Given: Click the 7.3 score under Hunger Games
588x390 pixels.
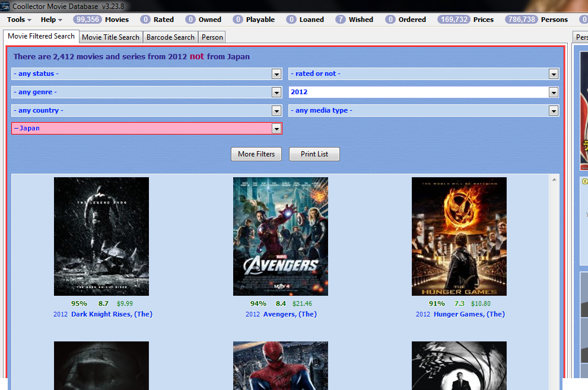Looking at the screenshot, I should [459, 303].
